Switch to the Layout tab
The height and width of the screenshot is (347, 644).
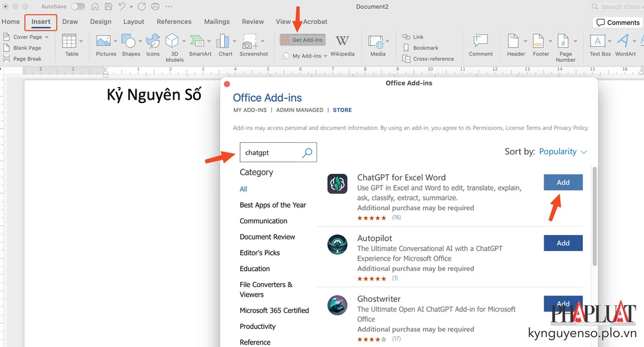coord(134,22)
